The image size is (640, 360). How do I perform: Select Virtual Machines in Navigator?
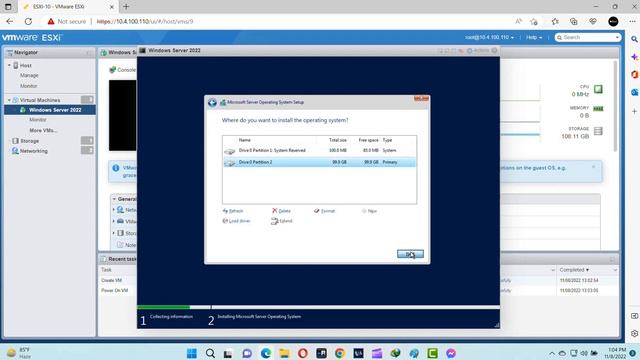40,100
